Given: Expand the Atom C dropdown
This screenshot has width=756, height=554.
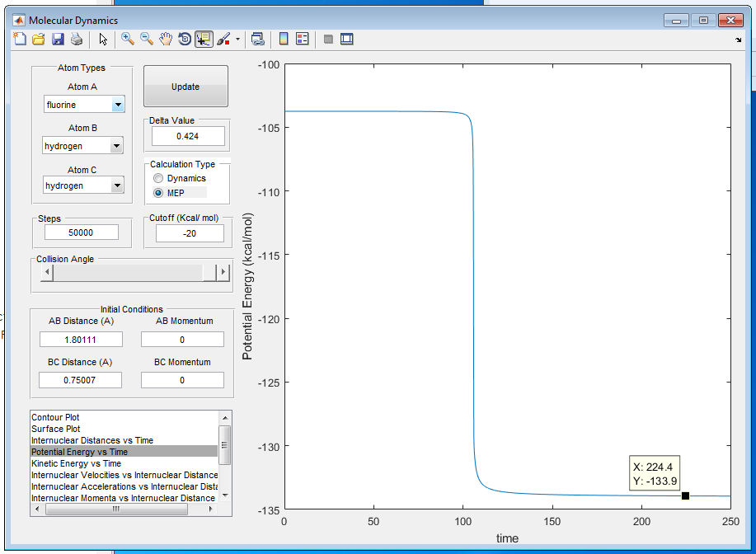Looking at the screenshot, I should (x=83, y=185).
